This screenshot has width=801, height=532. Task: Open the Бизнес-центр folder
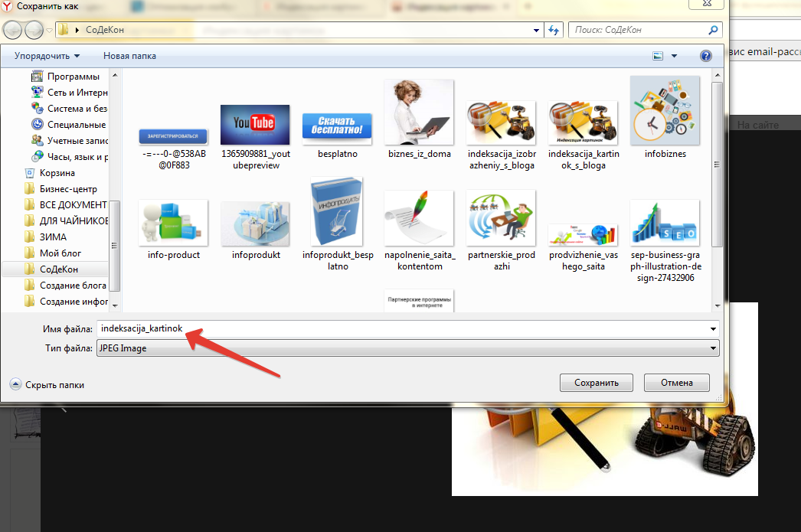coord(61,189)
